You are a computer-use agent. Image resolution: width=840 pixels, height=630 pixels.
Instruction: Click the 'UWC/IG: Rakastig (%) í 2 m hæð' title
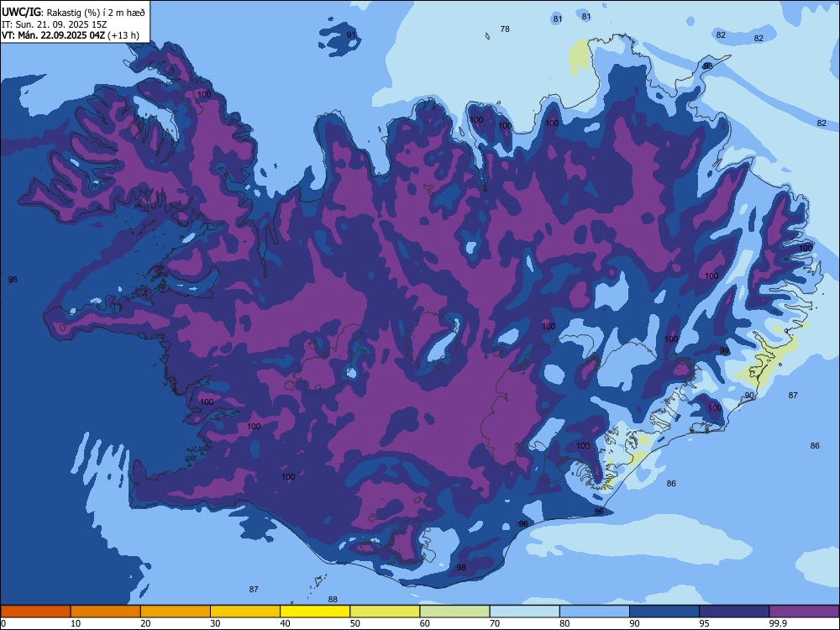tap(73, 13)
